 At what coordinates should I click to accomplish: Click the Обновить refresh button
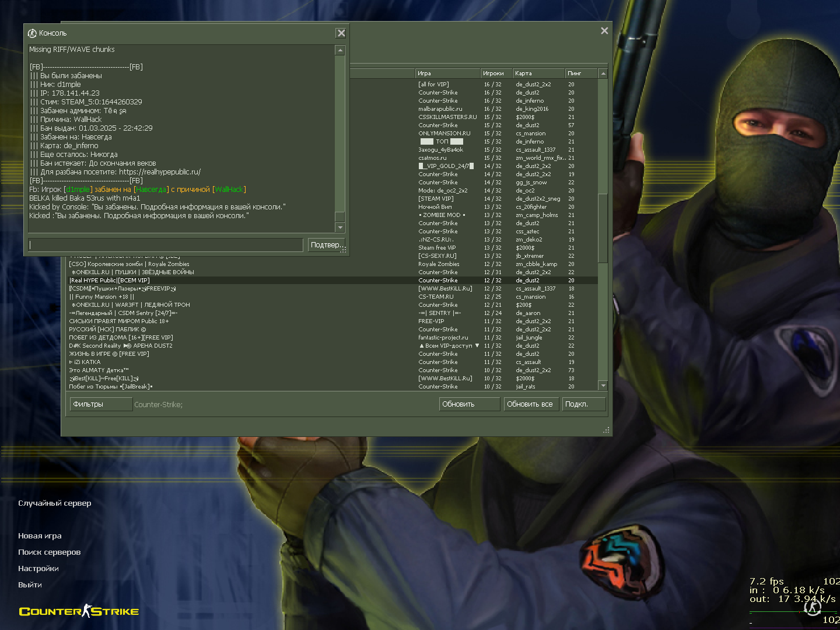click(470, 404)
